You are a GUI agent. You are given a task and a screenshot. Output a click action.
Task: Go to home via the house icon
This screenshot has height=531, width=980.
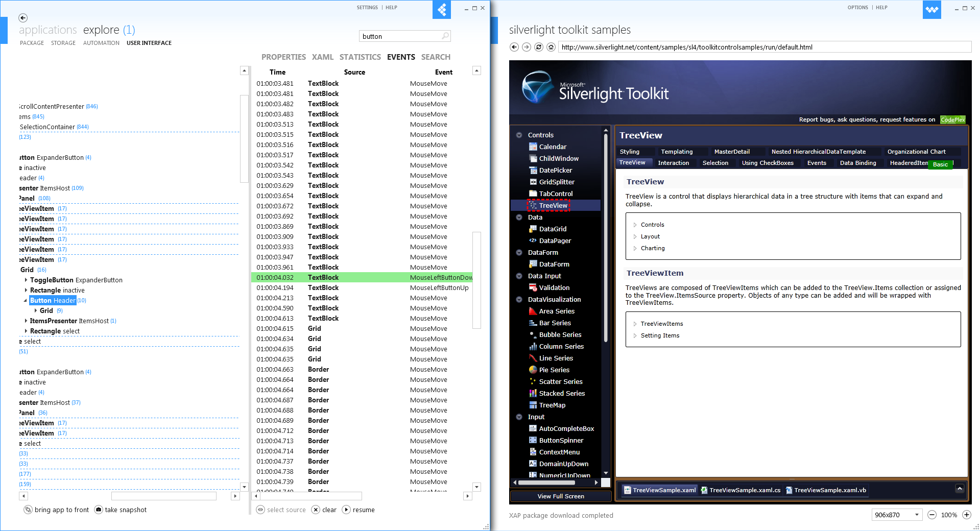coord(551,47)
